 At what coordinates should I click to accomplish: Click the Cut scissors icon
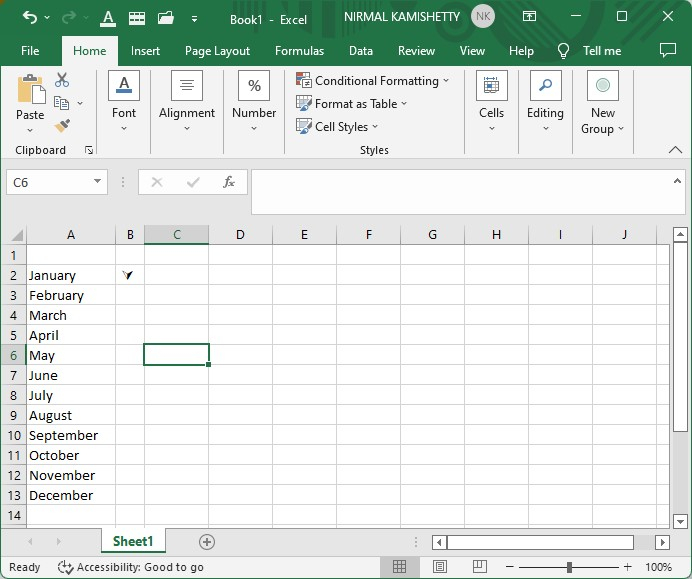click(x=62, y=80)
